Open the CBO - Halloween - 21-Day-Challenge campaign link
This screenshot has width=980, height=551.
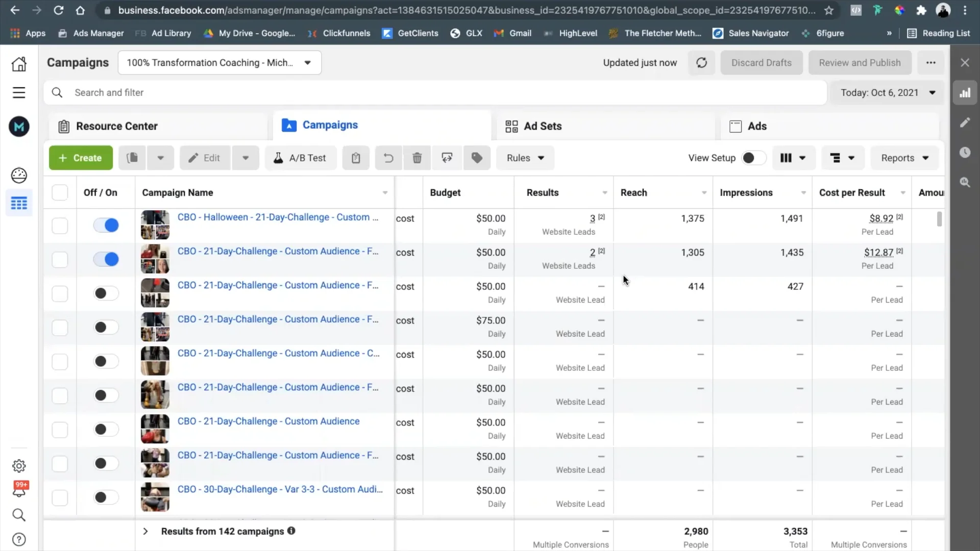(x=278, y=217)
